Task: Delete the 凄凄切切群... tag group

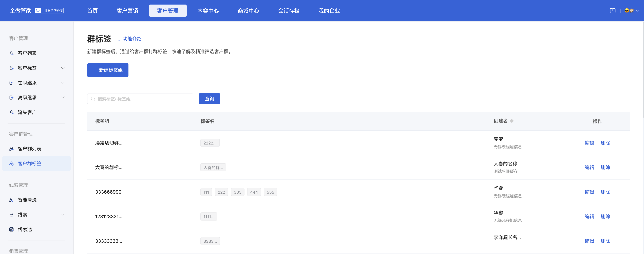Action: point(605,143)
